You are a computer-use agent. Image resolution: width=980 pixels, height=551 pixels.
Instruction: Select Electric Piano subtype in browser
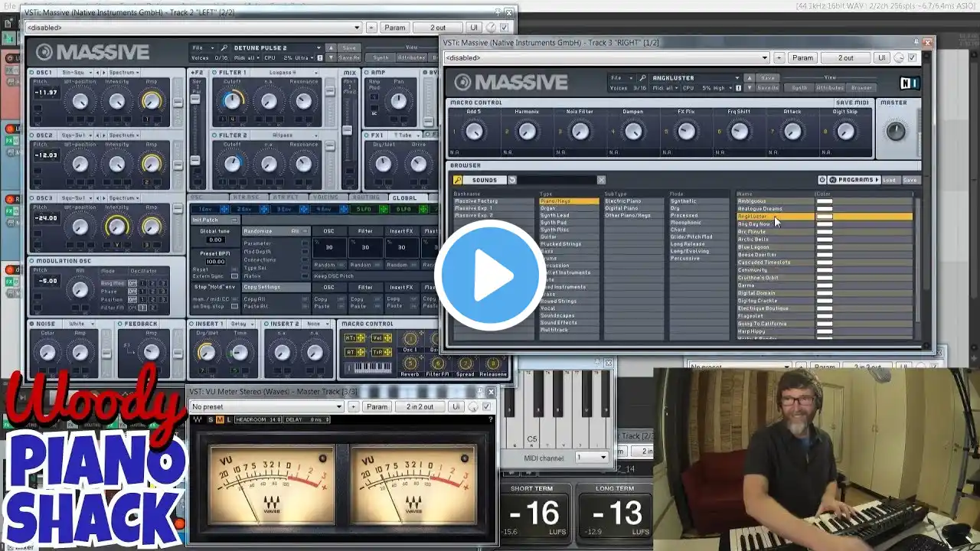point(633,201)
